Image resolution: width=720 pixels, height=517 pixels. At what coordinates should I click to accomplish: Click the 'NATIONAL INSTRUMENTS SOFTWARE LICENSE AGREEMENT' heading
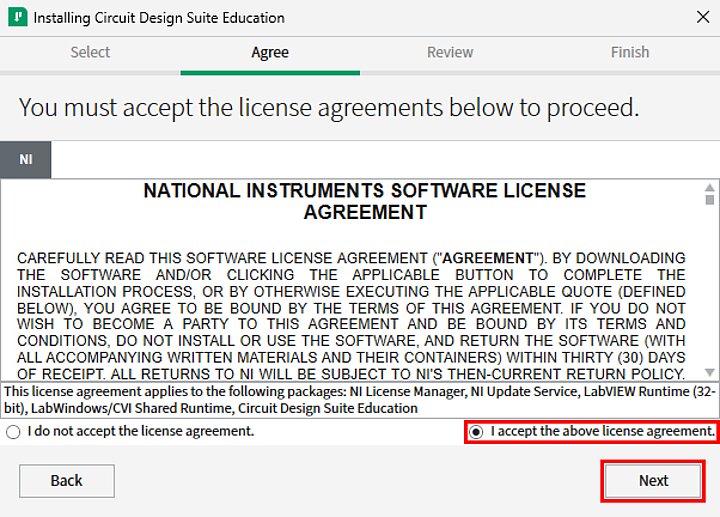365,201
